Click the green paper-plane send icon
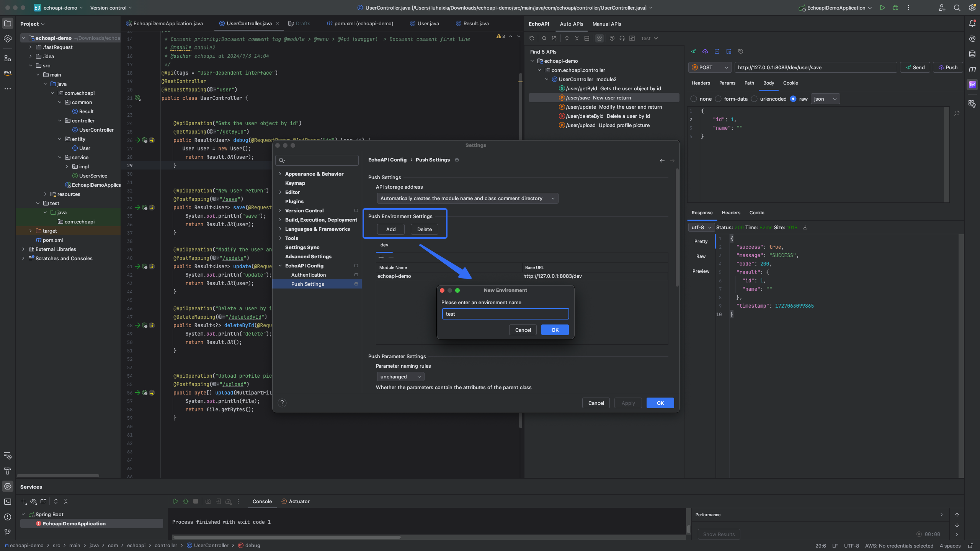The image size is (980, 551). (693, 51)
